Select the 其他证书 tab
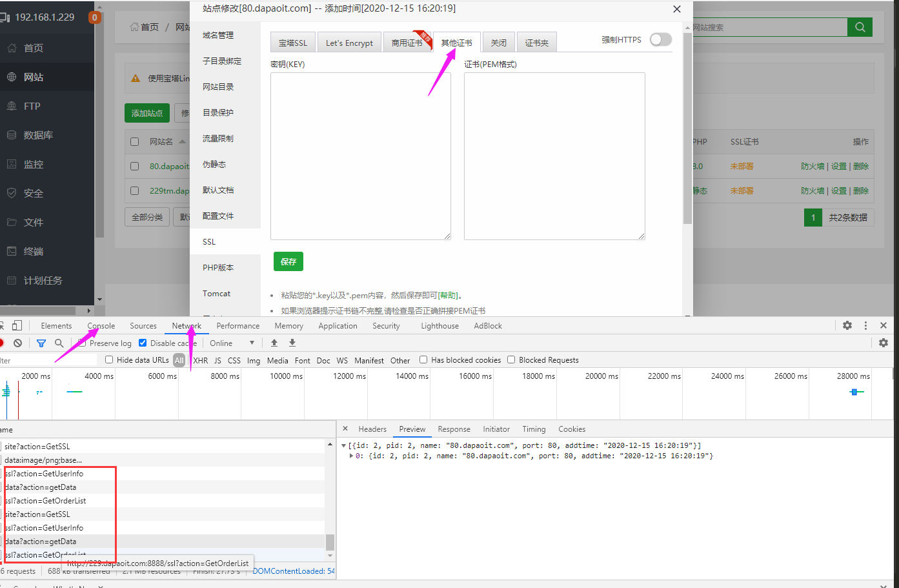The width and height of the screenshot is (899, 588). pos(457,43)
